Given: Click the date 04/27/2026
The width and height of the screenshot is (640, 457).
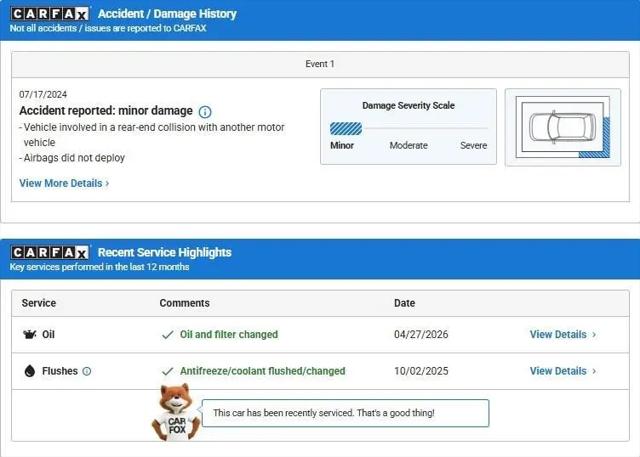Looking at the screenshot, I should click(x=421, y=335).
